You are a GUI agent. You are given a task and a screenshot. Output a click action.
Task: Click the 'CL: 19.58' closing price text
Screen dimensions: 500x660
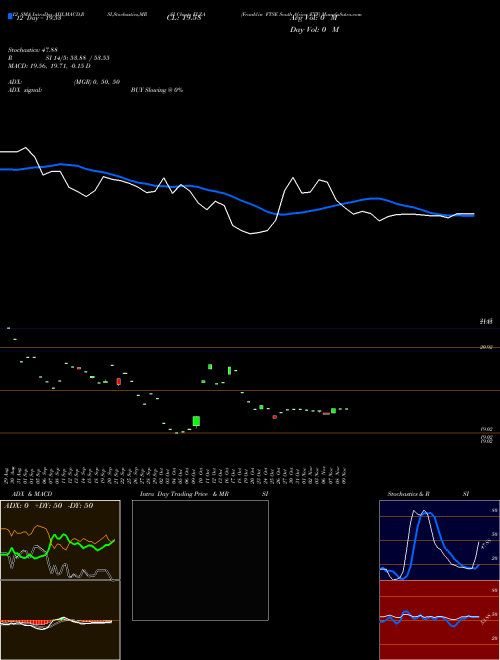point(184,18)
